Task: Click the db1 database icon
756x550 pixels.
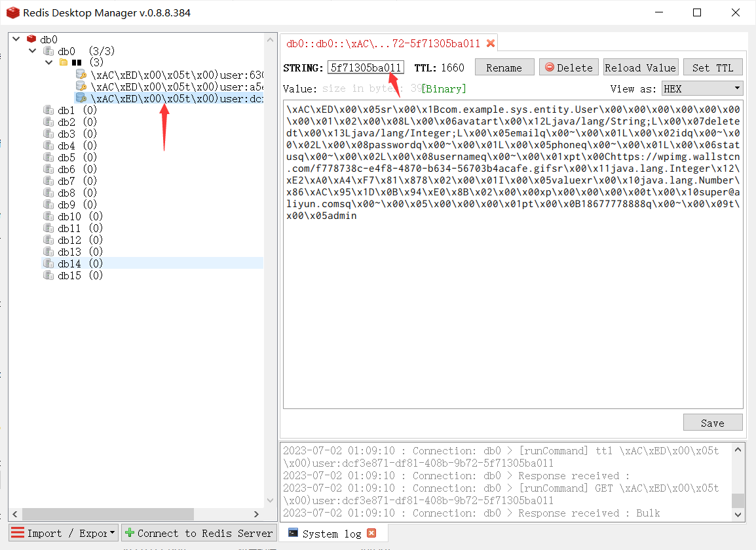Action: tap(48, 110)
